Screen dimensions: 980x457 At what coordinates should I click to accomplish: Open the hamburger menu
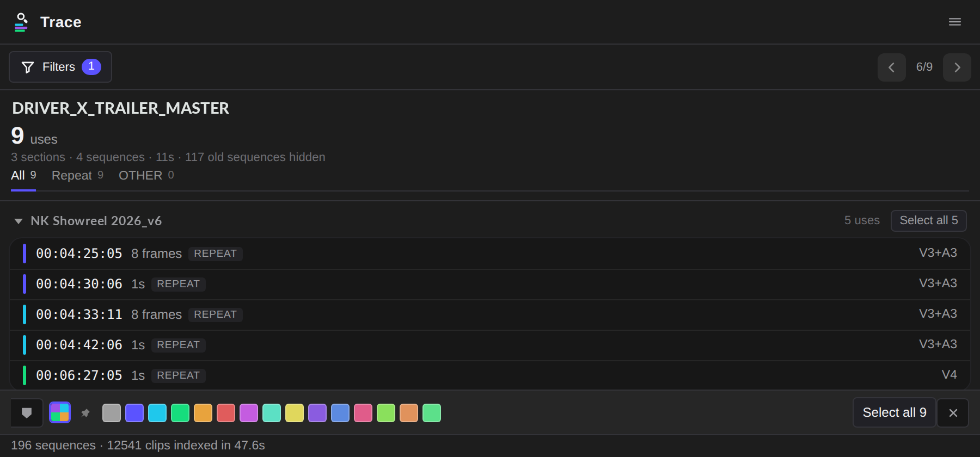[x=954, y=22]
